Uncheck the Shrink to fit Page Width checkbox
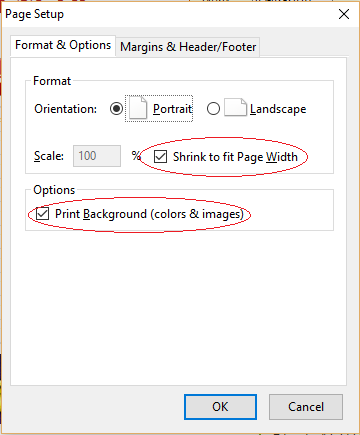The image size is (360, 435). 160,156
